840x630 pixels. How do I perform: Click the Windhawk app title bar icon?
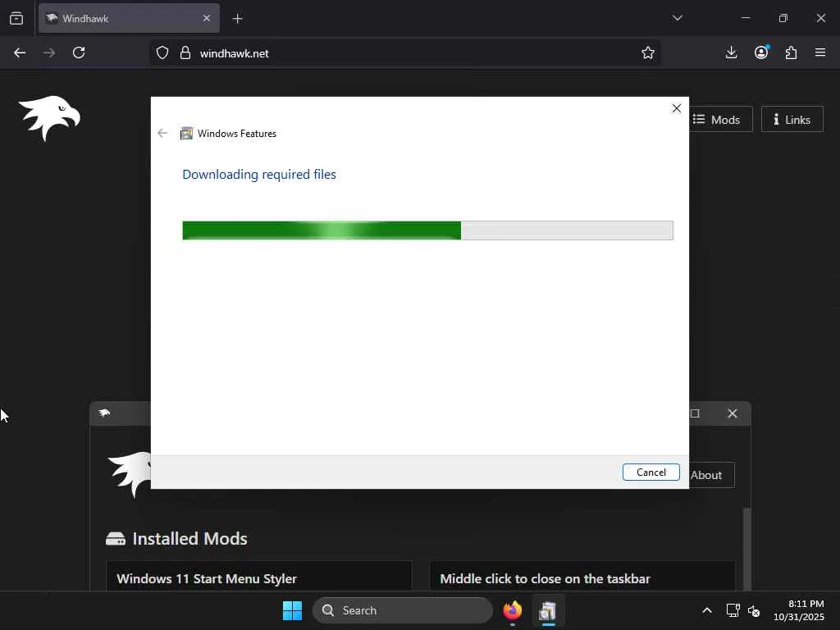[x=104, y=413]
